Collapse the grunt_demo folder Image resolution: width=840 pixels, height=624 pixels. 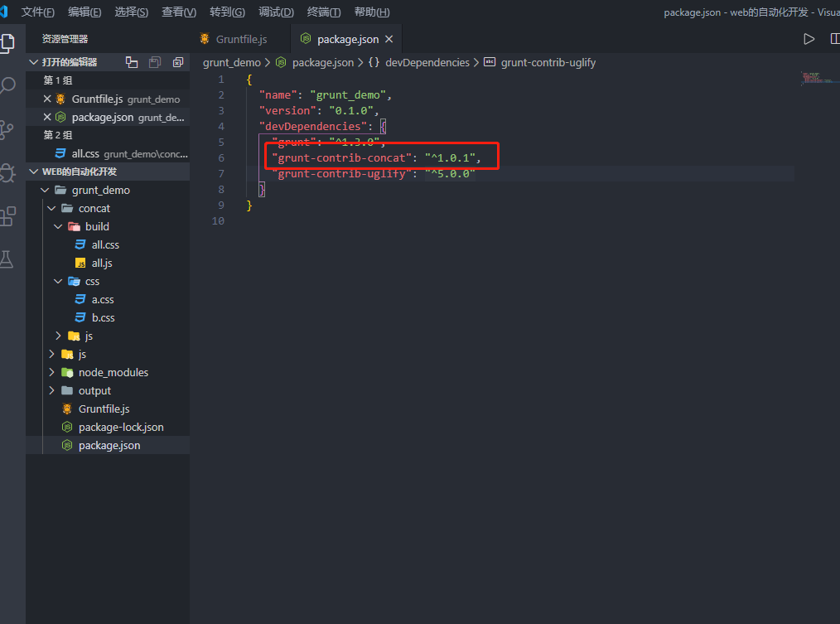pos(45,190)
